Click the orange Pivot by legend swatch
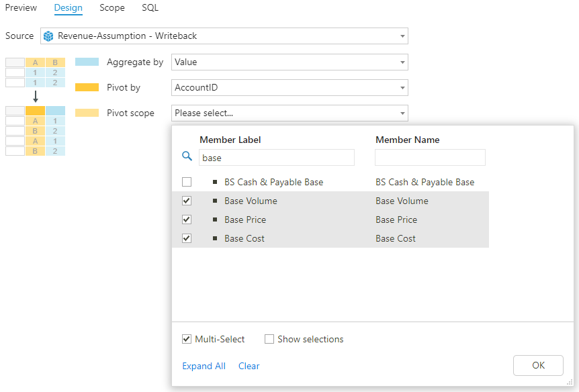Viewport: 579px width, 392px height. 88,87
